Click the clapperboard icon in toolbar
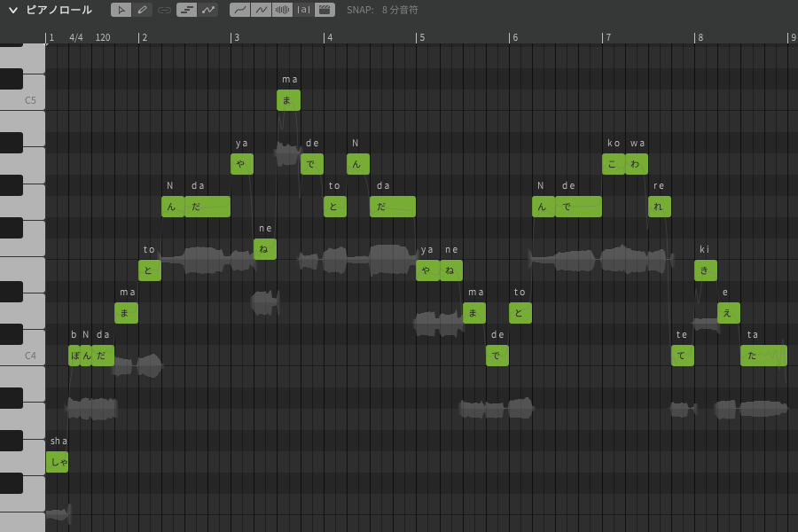The height and width of the screenshot is (532, 798). tap(325, 10)
